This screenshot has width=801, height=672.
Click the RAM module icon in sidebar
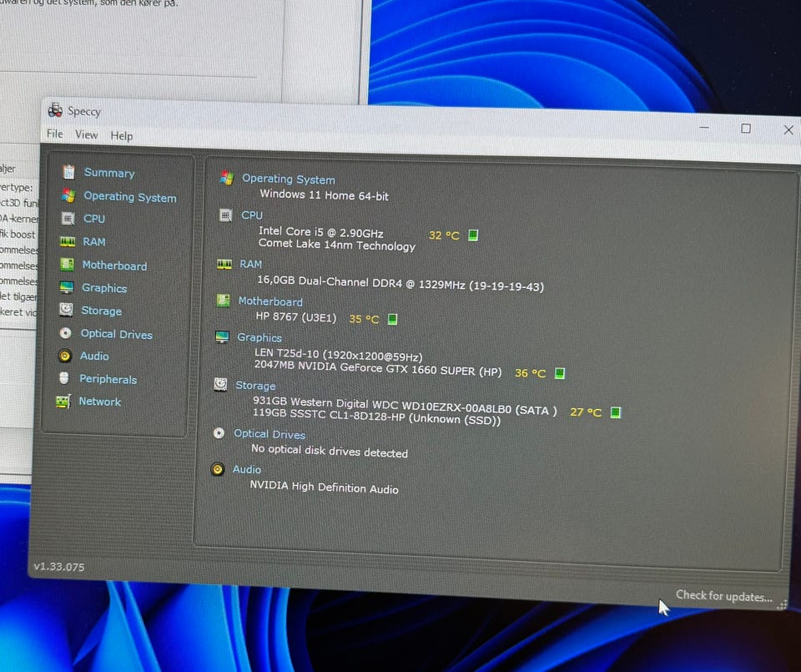[x=68, y=242]
